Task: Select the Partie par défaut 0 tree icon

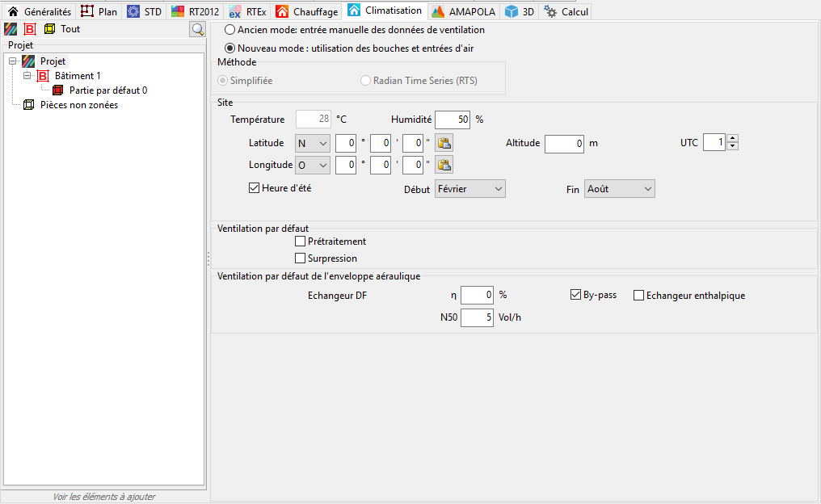Action: [x=57, y=90]
